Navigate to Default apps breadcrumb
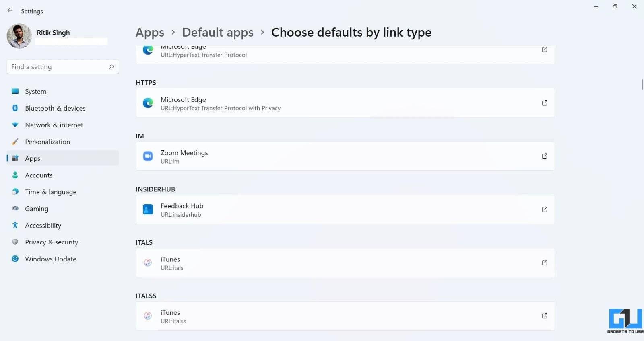This screenshot has height=341, width=644. click(x=218, y=32)
